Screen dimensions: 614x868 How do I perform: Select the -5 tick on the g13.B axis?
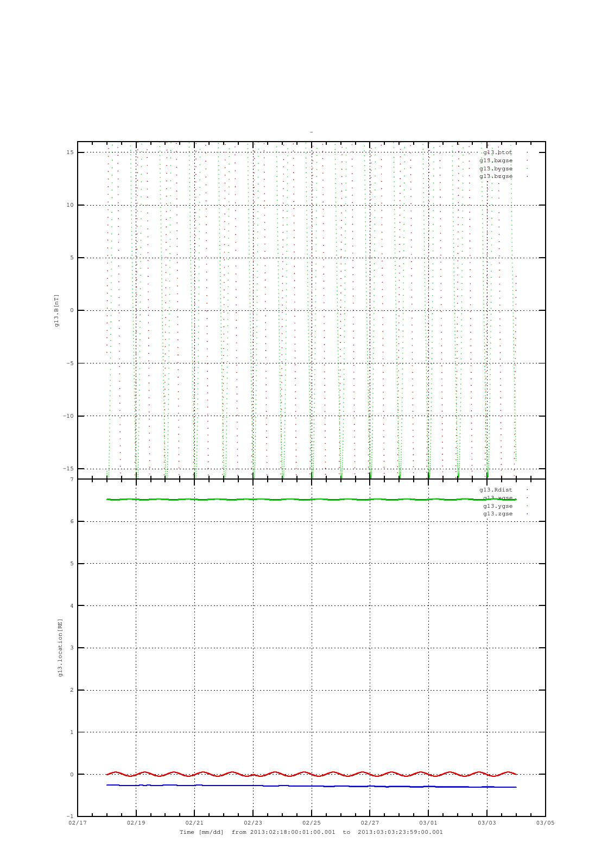pyautogui.click(x=70, y=363)
